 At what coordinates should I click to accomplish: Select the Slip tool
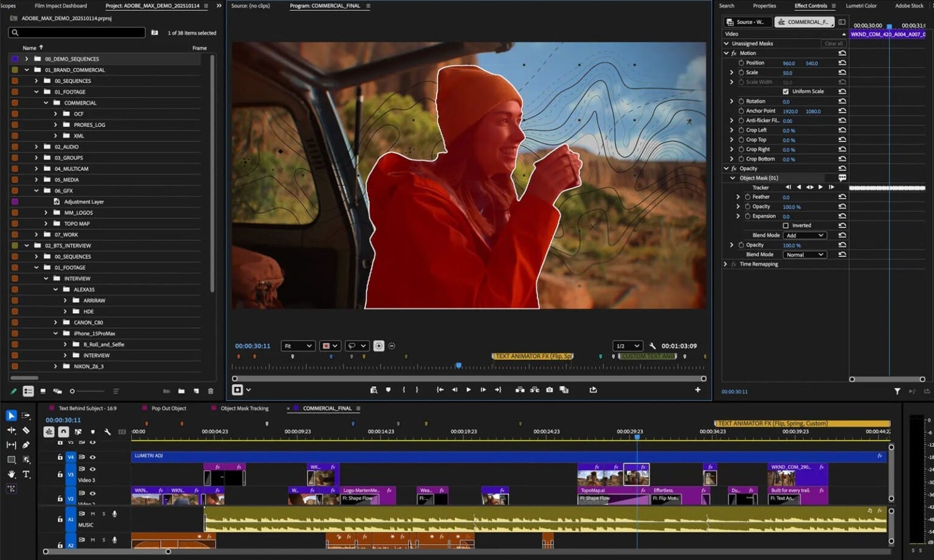click(x=11, y=444)
